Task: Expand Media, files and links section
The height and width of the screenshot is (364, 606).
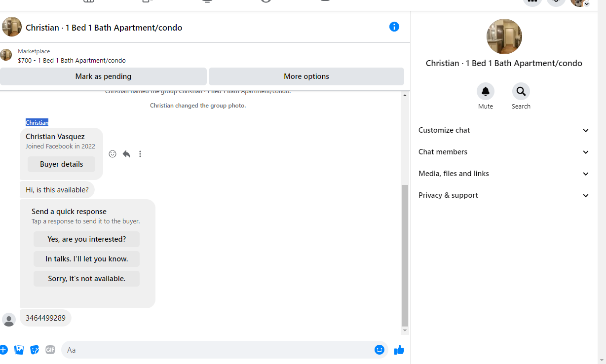Action: point(504,174)
